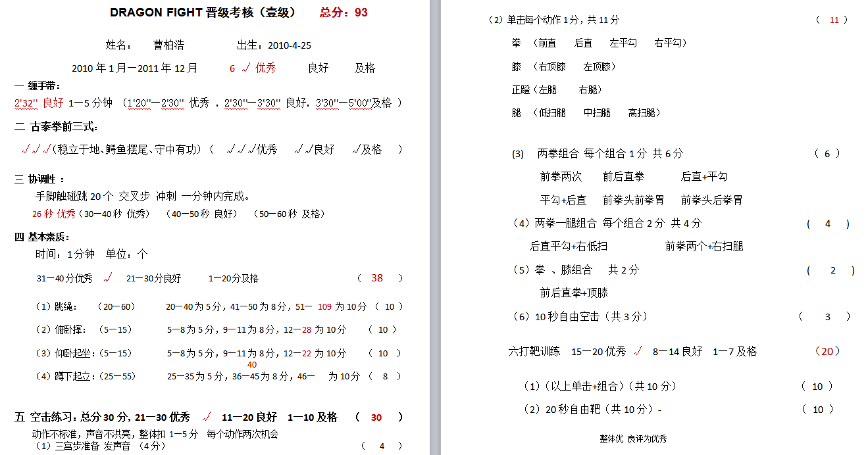This screenshot has width=868, height=455.
Task: Click the heading '(3) 两拳组合 每个组合1分 共6分'
Action: coord(598,153)
